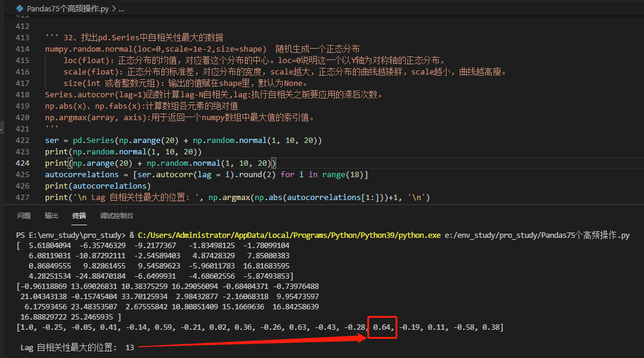Click line number 418
This screenshot has height=358, width=644.
tap(22, 94)
